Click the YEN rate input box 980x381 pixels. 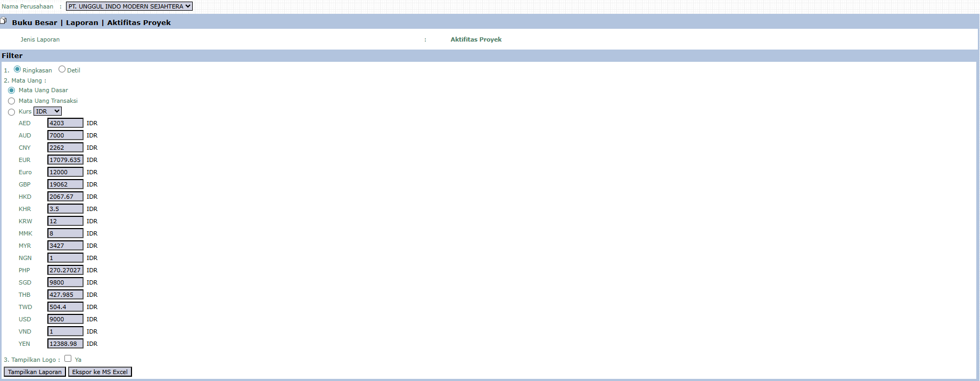pyautogui.click(x=65, y=344)
